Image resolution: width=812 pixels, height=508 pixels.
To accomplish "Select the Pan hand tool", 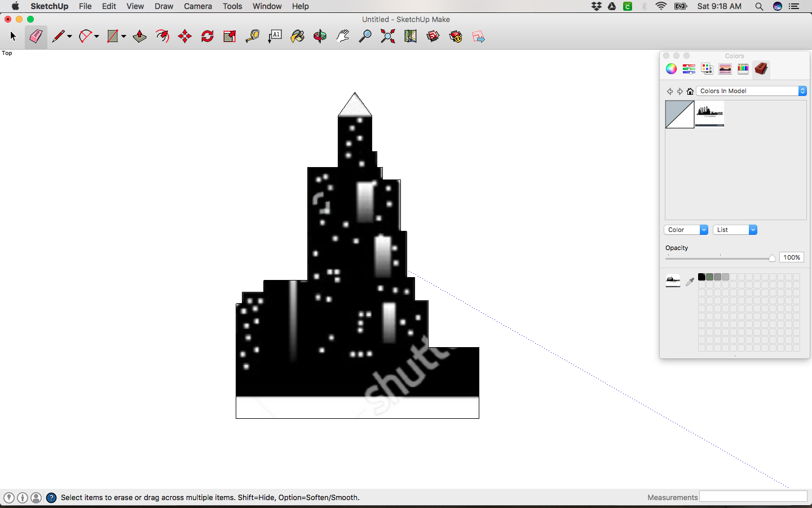I will [x=343, y=37].
